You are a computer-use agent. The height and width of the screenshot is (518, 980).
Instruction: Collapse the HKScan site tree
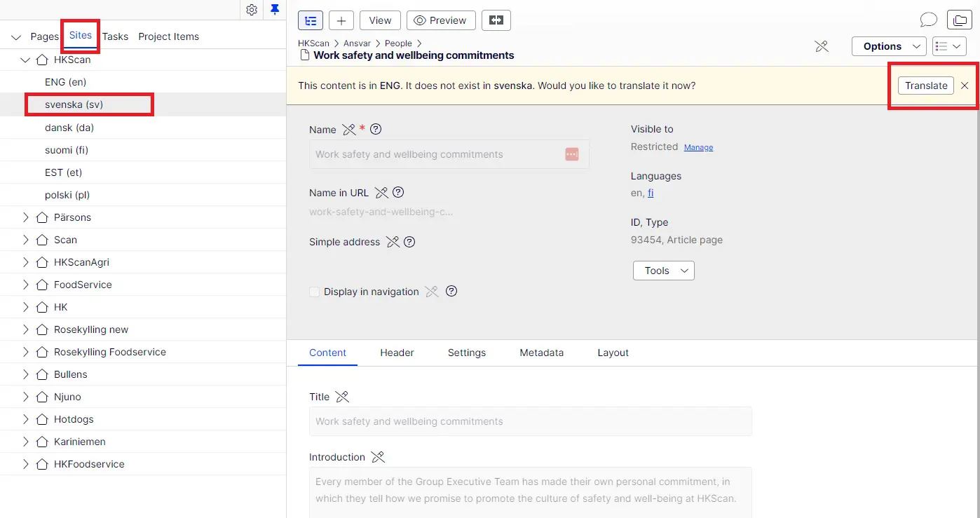click(x=26, y=60)
